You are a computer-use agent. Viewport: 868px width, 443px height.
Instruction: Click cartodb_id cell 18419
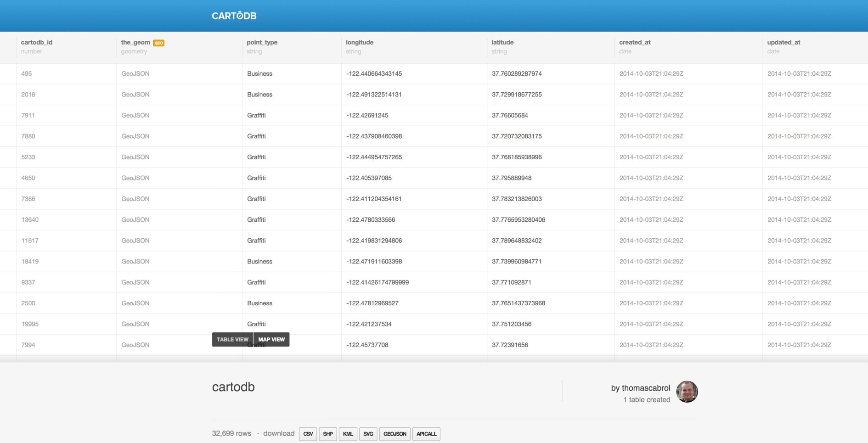30,262
